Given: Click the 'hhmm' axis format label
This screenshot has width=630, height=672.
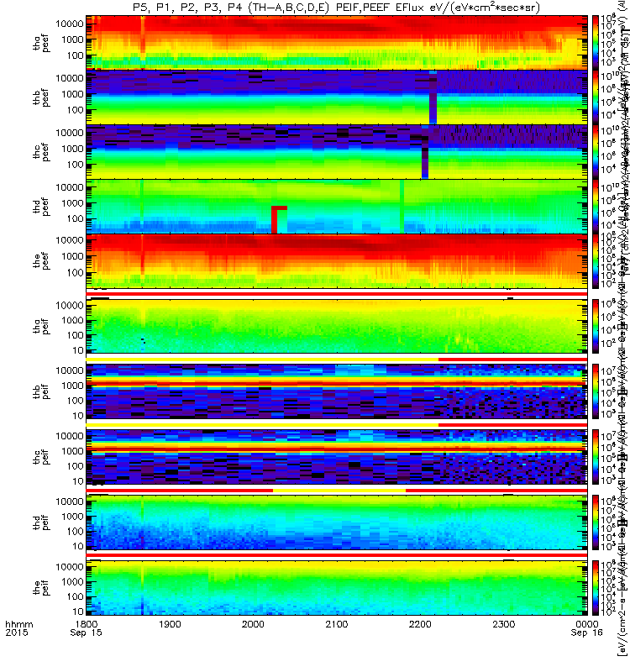Looking at the screenshot, I should click(19, 624).
